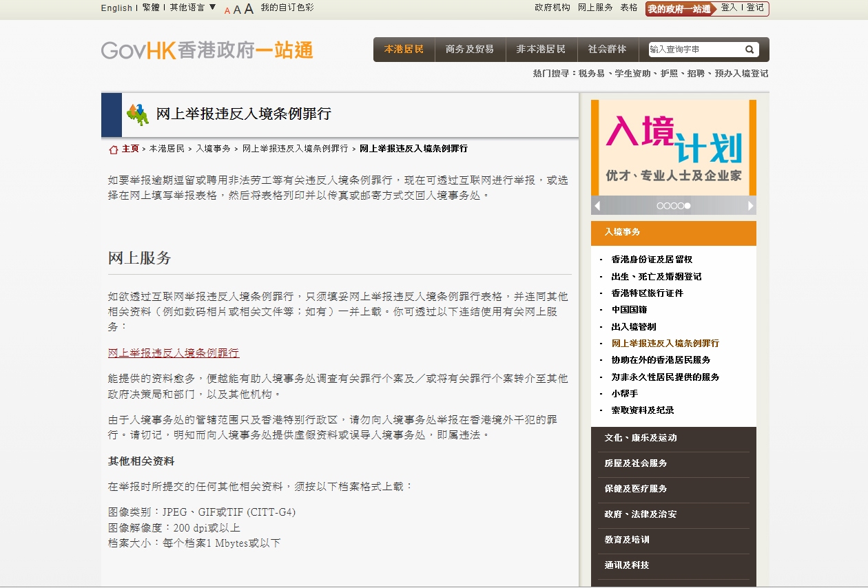This screenshot has width=868, height=588.
Task: Go to previous banner slide arrow
Action: pyautogui.click(x=597, y=205)
